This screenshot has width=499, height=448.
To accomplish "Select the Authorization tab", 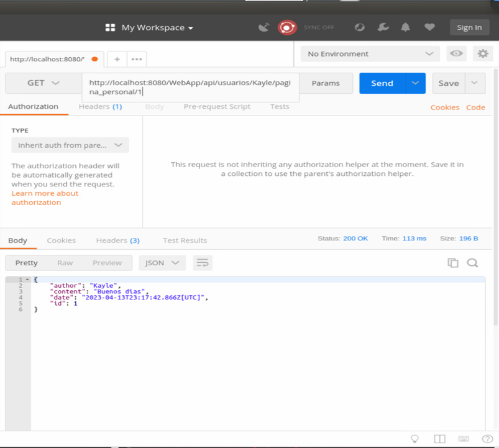I will pos(33,107).
